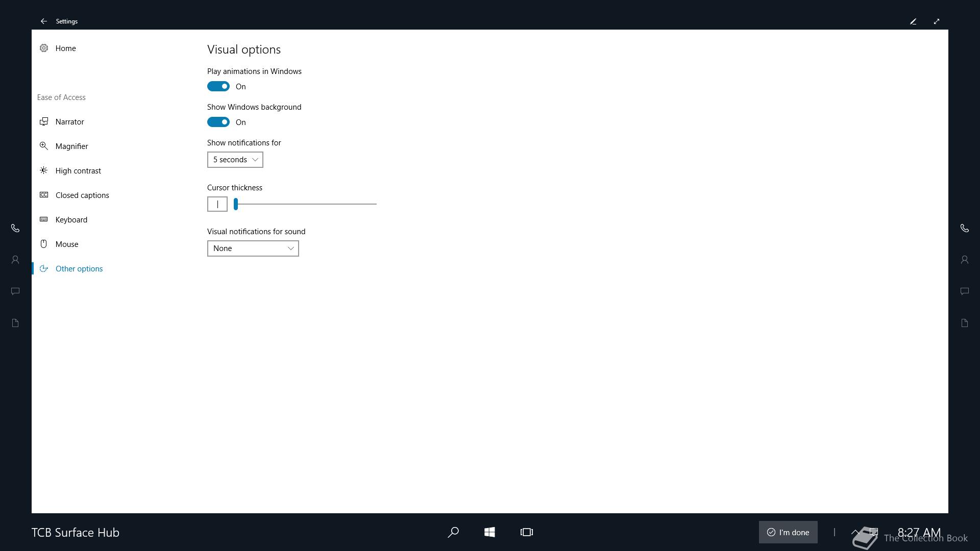The height and width of the screenshot is (551, 980).
Task: Click the Magnifier icon in sidebar
Action: [44, 146]
